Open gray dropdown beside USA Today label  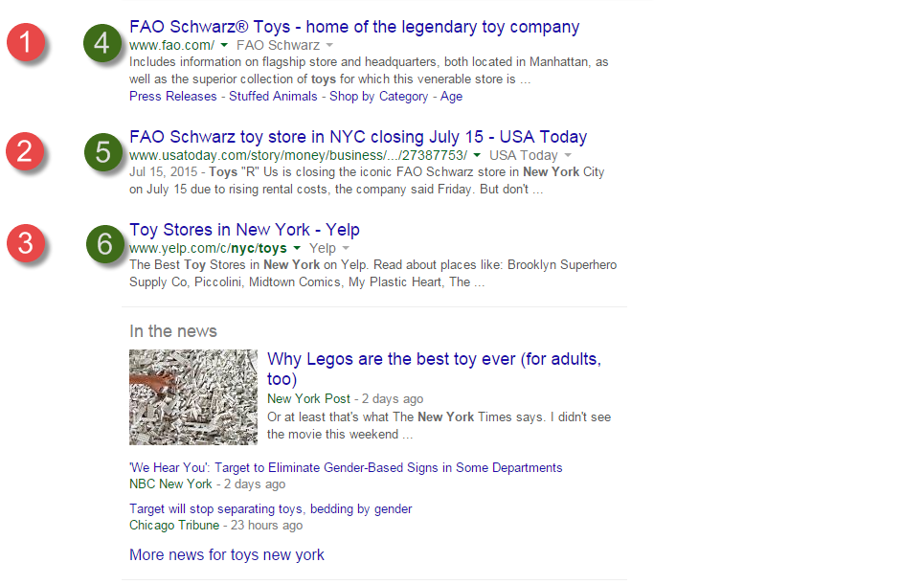pyautogui.click(x=568, y=155)
